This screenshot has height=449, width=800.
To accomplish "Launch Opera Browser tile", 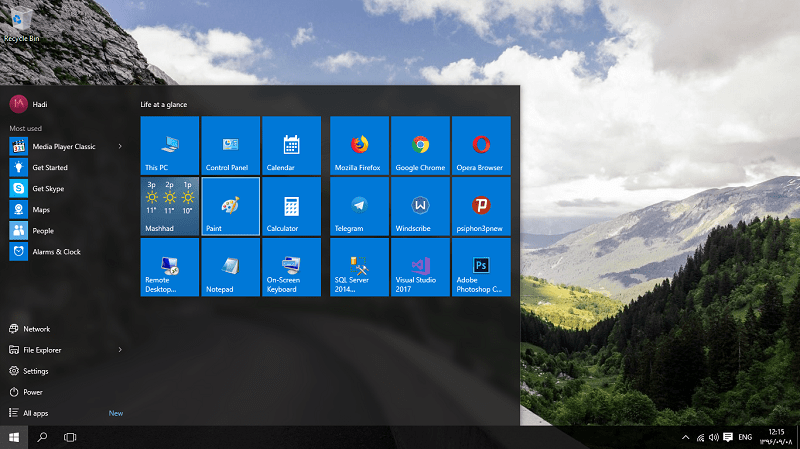I will pyautogui.click(x=481, y=145).
